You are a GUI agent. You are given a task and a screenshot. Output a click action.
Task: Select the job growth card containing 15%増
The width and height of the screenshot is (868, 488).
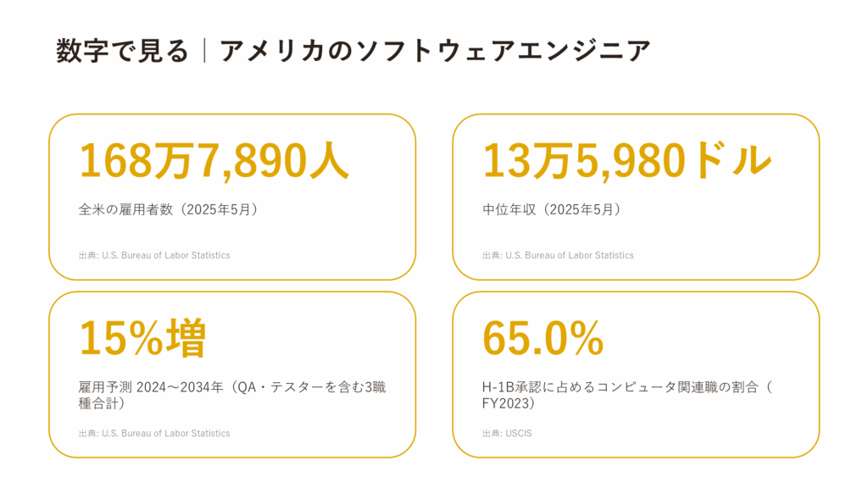232,374
